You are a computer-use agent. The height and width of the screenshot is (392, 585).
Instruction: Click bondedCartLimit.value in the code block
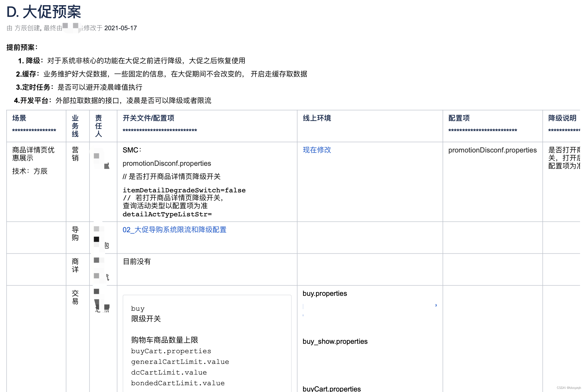(x=178, y=383)
